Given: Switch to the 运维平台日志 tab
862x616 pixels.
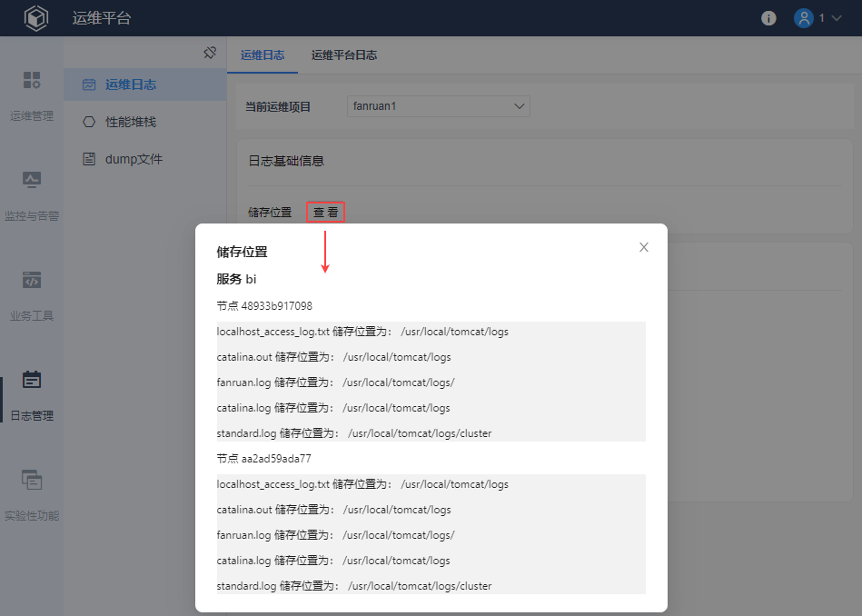Looking at the screenshot, I should click(344, 55).
